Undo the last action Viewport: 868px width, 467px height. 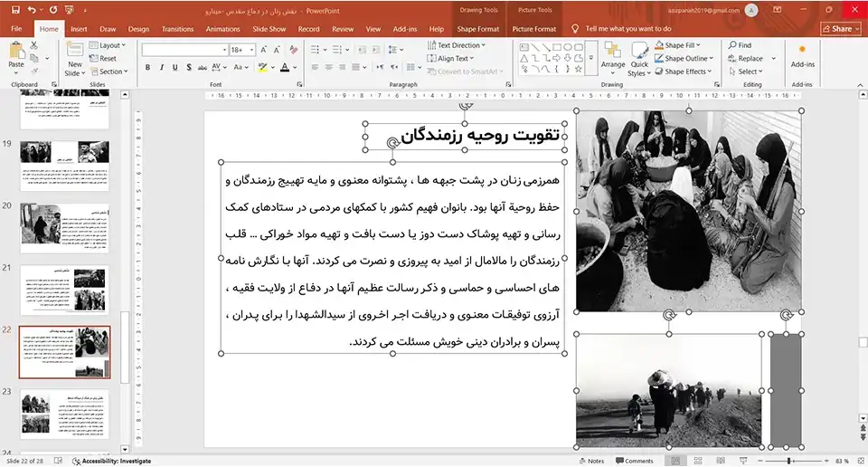(x=32, y=10)
